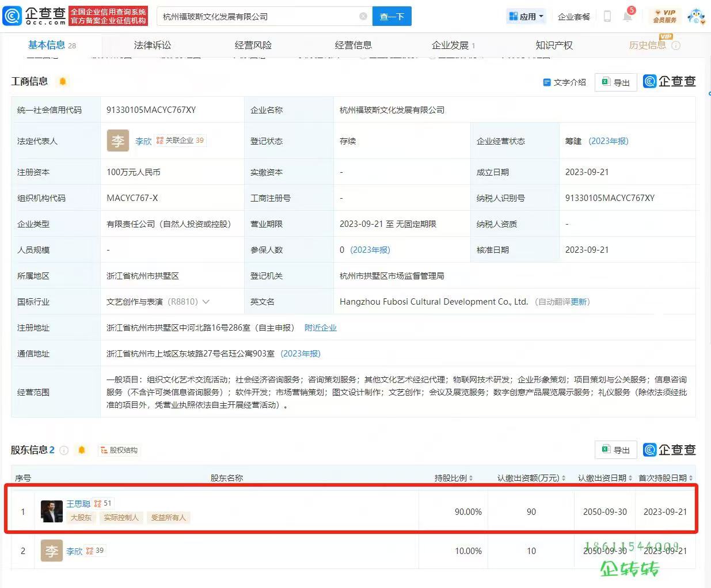Open the 历史信息 VIP tab

(648, 45)
